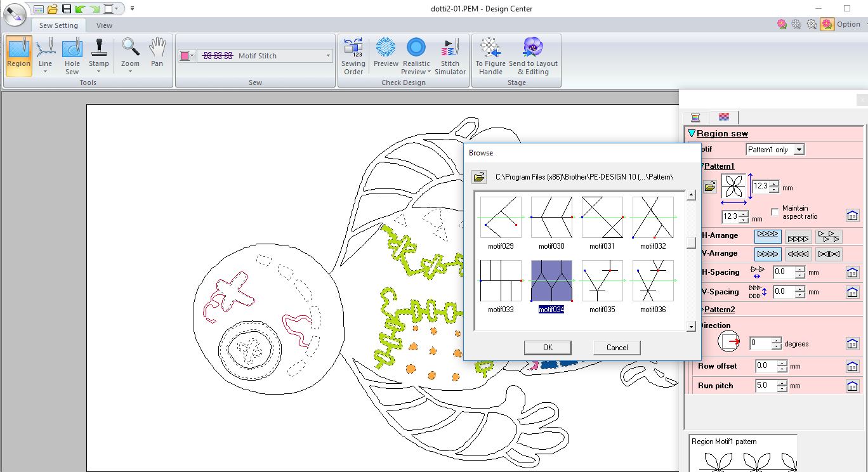The height and width of the screenshot is (472, 868).
Task: Select first V-Arrange option
Action: (768, 254)
